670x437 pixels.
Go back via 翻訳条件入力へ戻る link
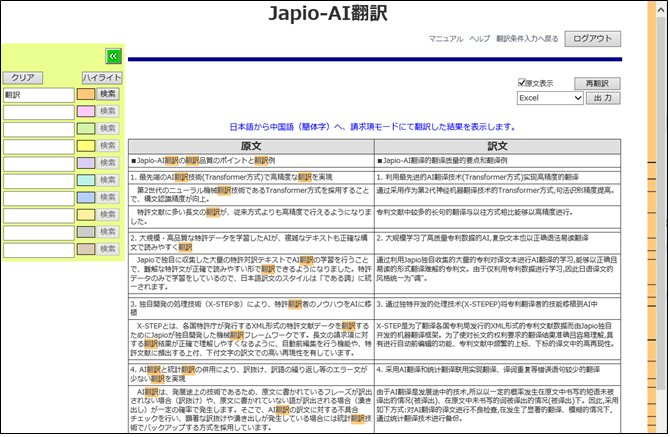pyautogui.click(x=527, y=39)
